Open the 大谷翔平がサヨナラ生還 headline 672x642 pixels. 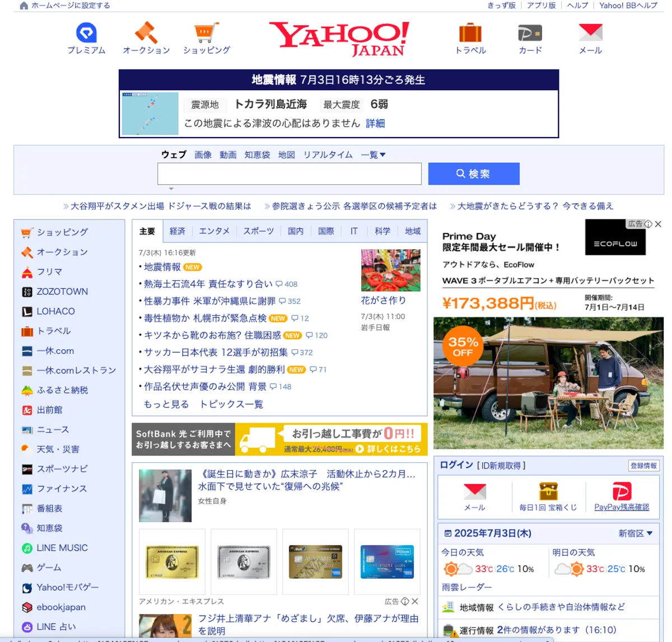tap(214, 369)
